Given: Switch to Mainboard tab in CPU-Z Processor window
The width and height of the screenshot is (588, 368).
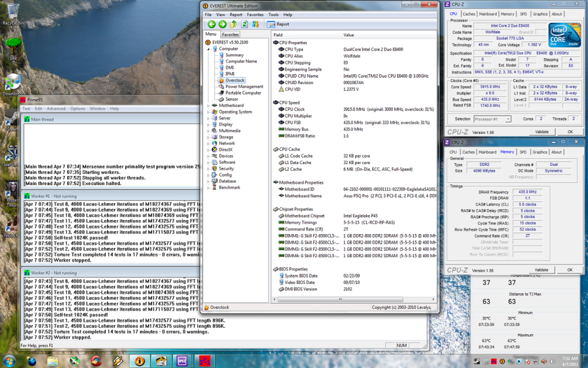Looking at the screenshot, I should coord(488,14).
